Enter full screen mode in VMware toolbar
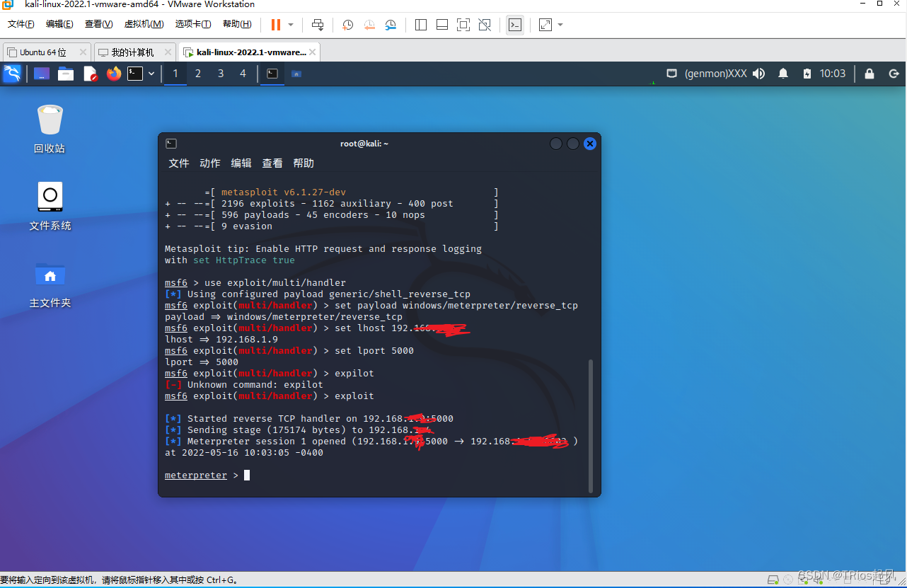907x588 pixels. click(463, 25)
